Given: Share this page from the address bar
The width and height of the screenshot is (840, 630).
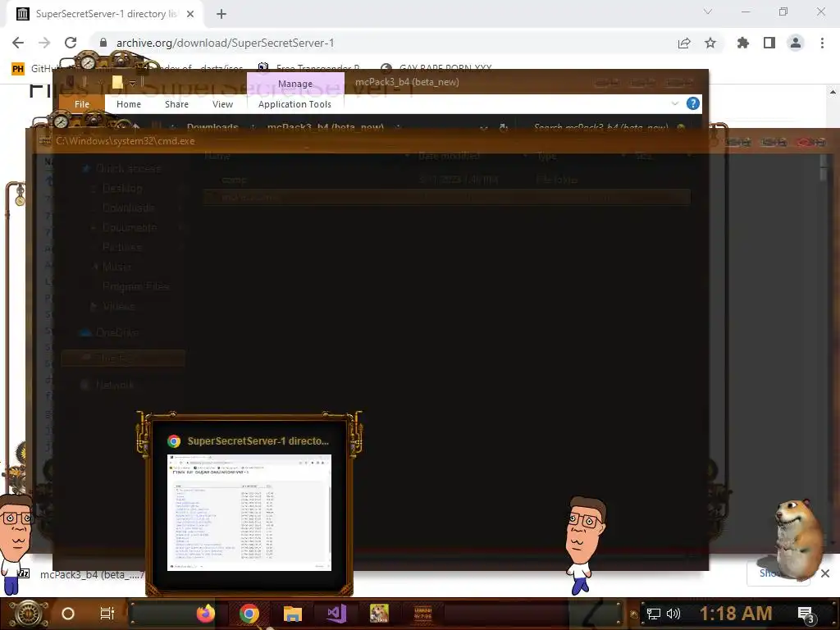Looking at the screenshot, I should [684, 43].
